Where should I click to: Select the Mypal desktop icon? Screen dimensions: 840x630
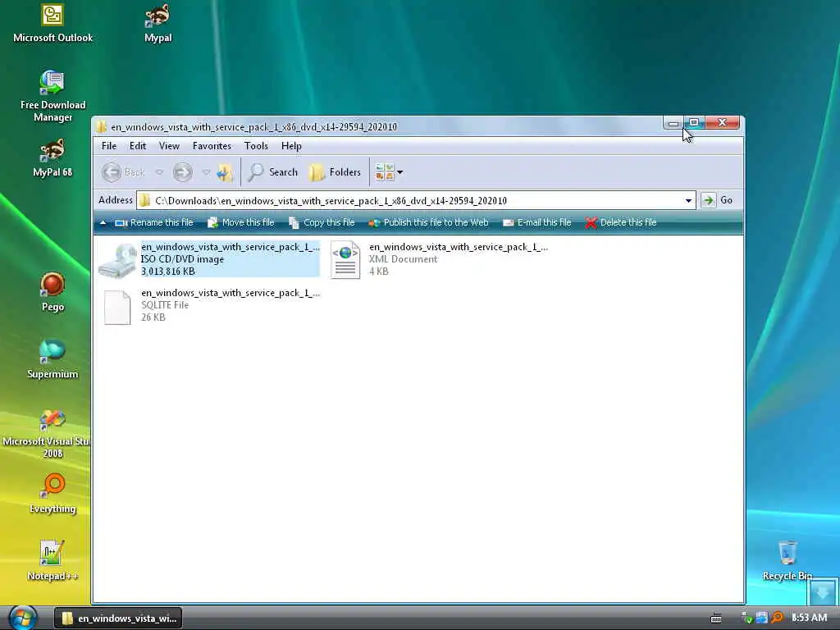tap(158, 24)
